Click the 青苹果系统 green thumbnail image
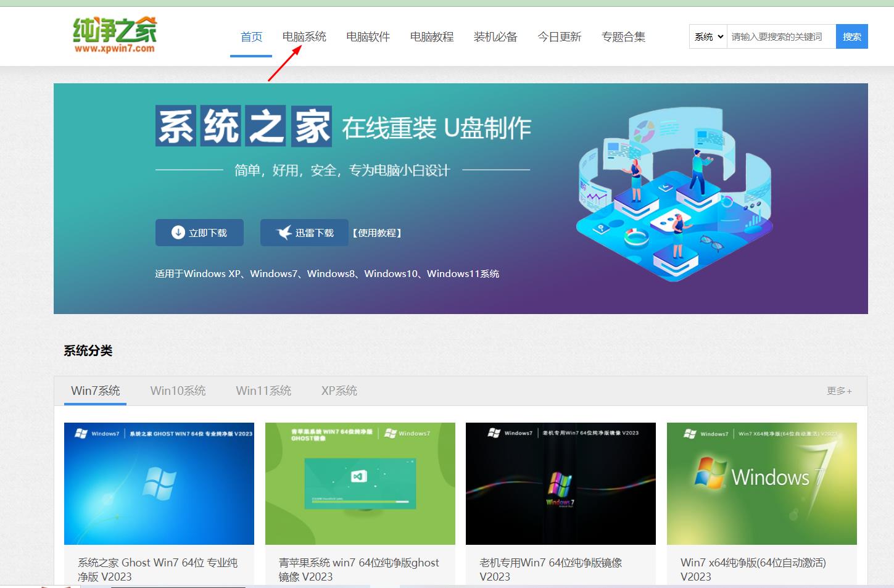The height and width of the screenshot is (588, 894). click(x=360, y=483)
